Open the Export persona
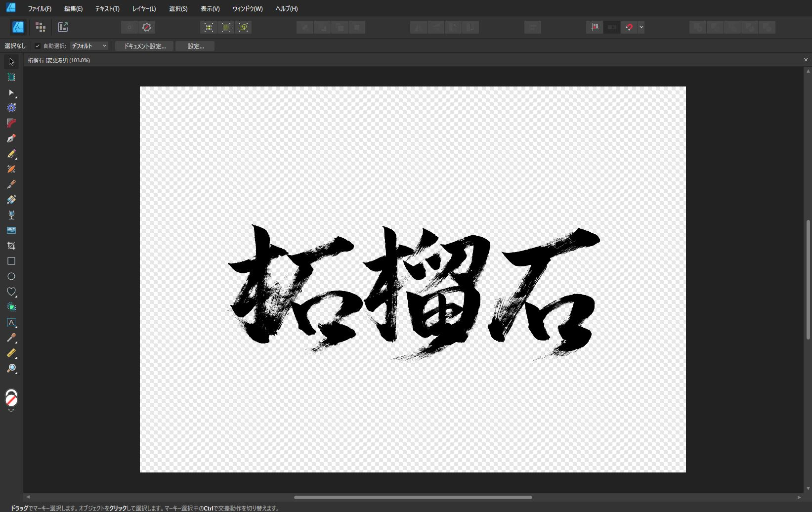The image size is (812, 512). click(x=63, y=27)
